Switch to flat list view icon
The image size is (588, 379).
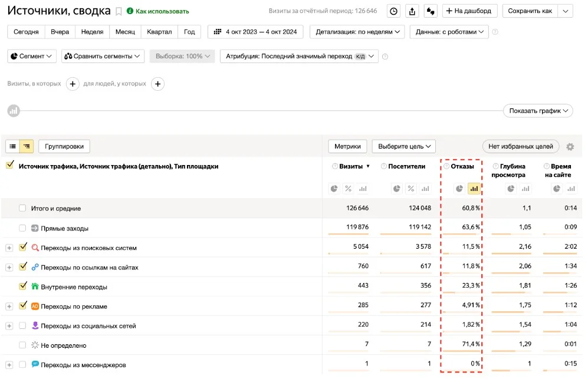(12, 146)
